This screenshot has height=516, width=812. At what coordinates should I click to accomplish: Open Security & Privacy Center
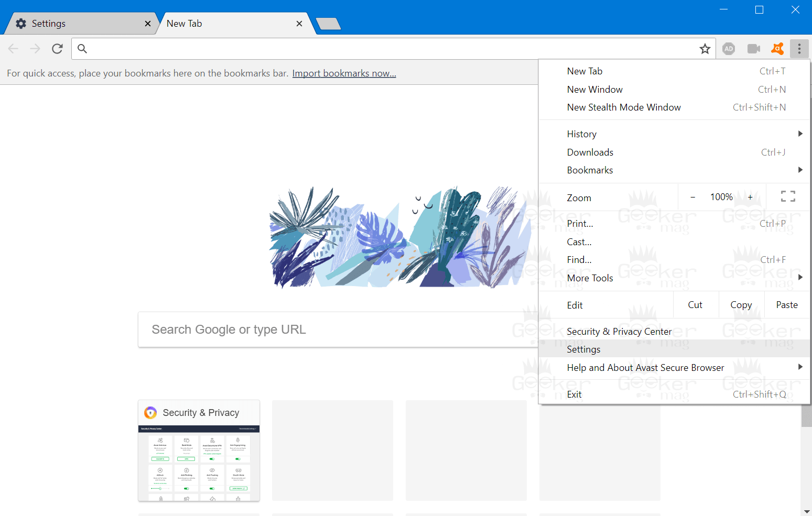[x=674, y=332]
